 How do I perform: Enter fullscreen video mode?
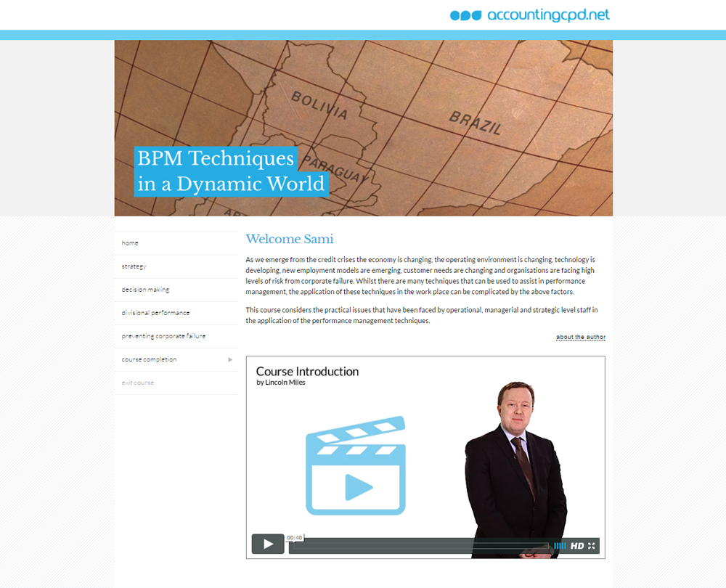pyautogui.click(x=592, y=546)
